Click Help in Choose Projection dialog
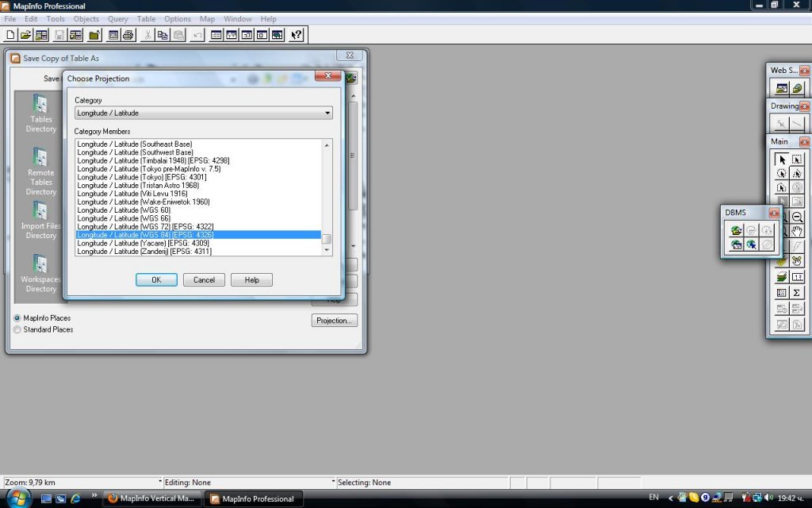 [251, 280]
